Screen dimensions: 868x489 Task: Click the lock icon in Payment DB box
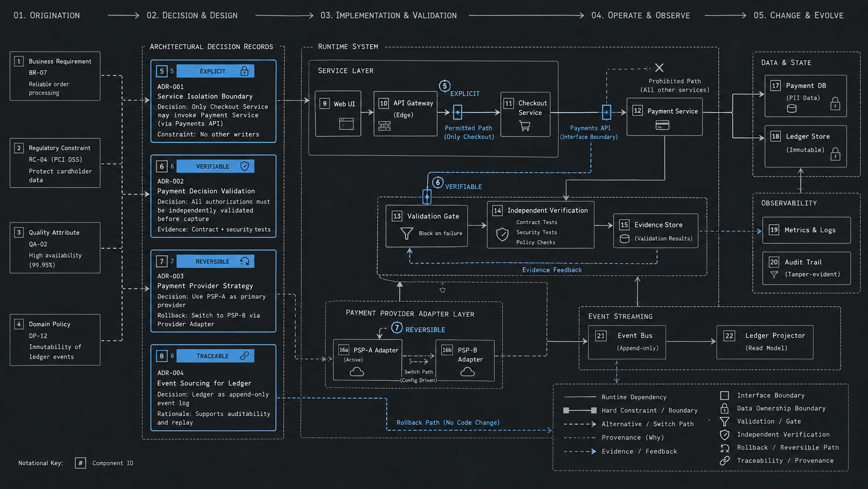tap(835, 103)
